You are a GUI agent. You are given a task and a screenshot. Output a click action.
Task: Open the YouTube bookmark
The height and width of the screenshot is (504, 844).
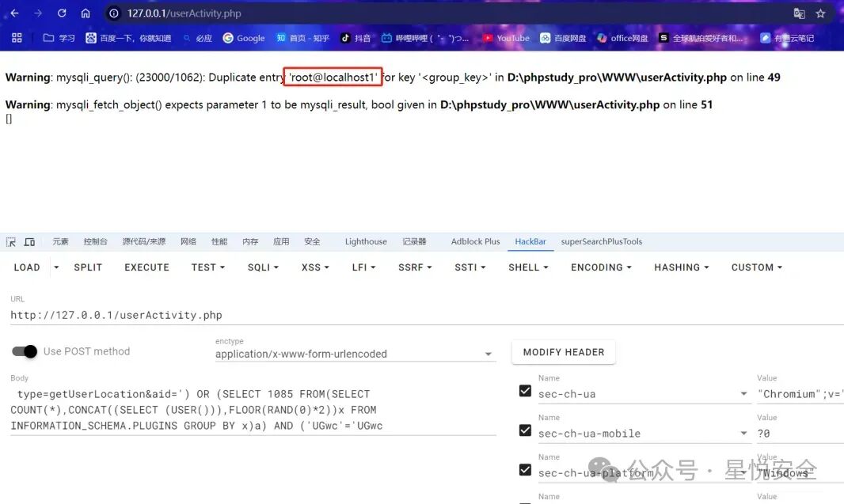click(506, 38)
